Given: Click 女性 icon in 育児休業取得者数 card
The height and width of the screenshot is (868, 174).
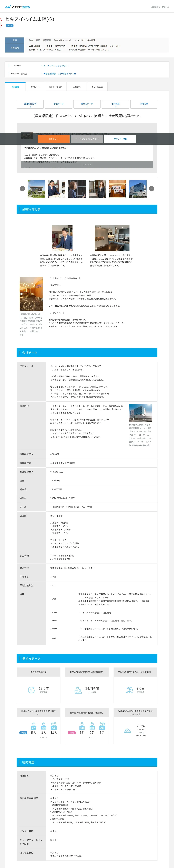Looking at the screenshot, I should (x=82, y=726).
